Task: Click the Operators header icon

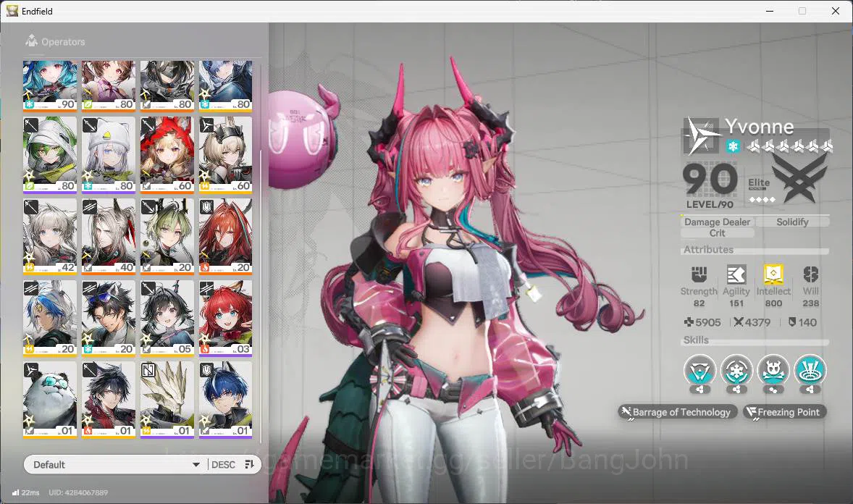Action: tap(32, 41)
